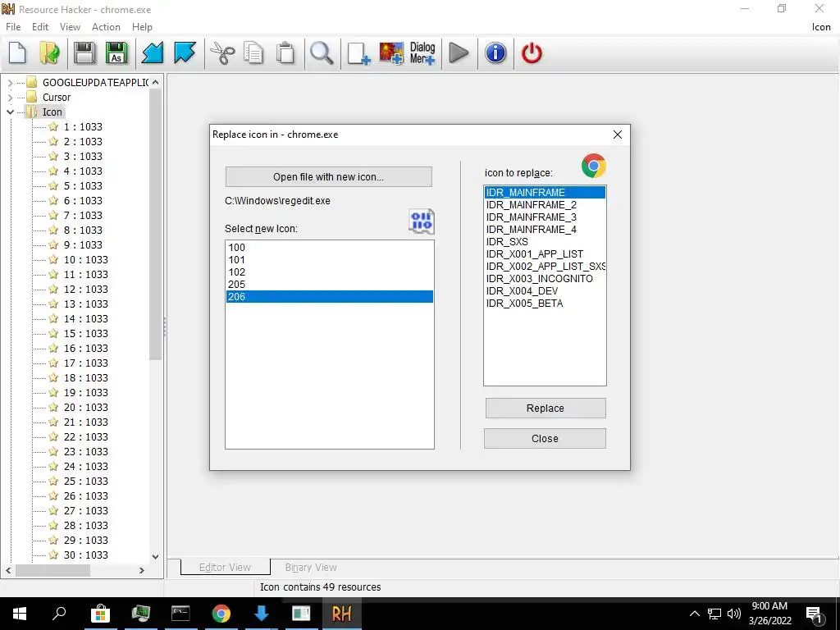
Task: Click the Dialog Menu toolbar icon
Action: tap(422, 53)
